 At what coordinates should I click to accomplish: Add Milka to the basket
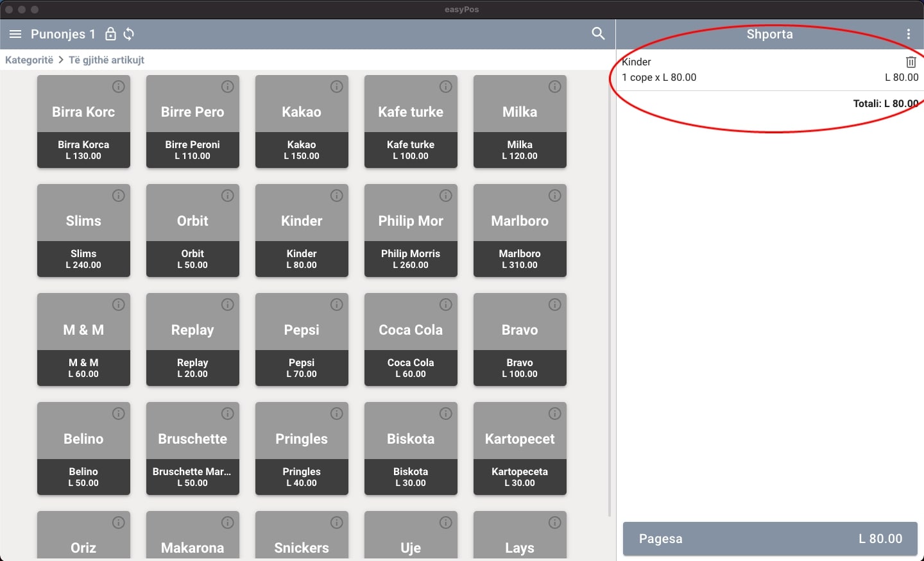520,122
